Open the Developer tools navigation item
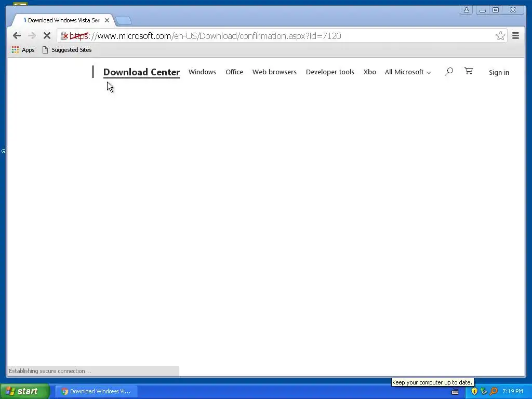This screenshot has width=532, height=399. [330, 72]
